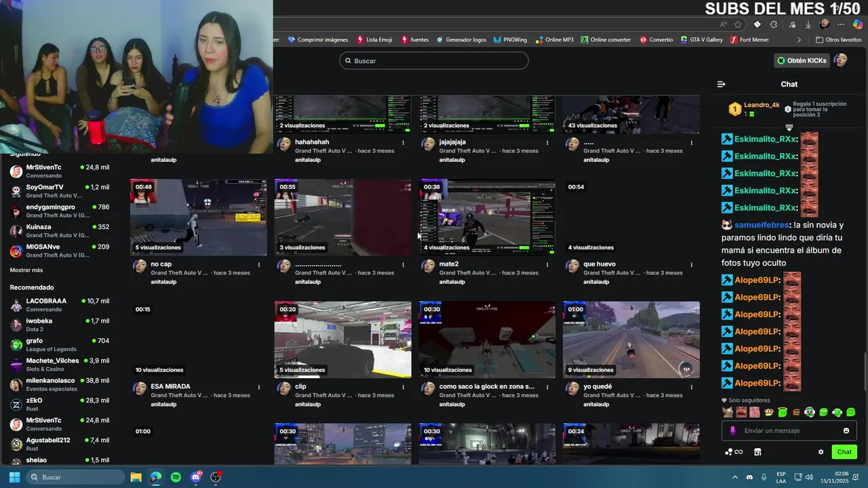Open chat settings gear icon
This screenshot has width=868, height=488.
[x=821, y=452]
